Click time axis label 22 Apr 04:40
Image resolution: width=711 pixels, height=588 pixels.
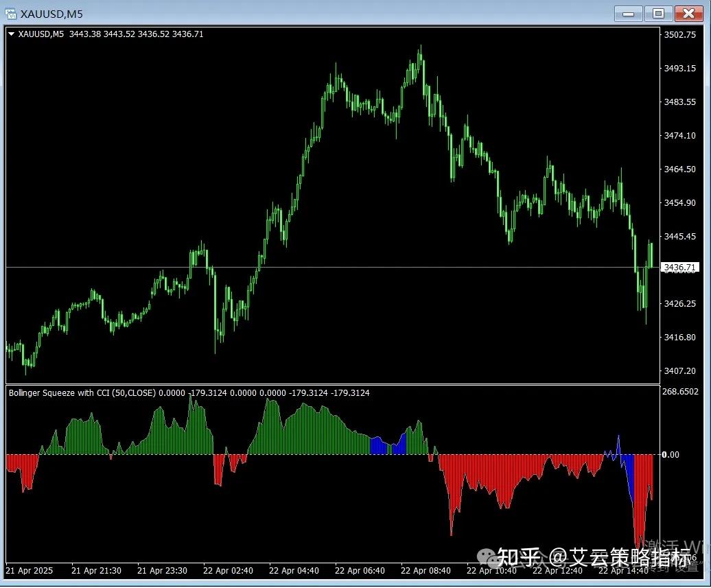294,570
